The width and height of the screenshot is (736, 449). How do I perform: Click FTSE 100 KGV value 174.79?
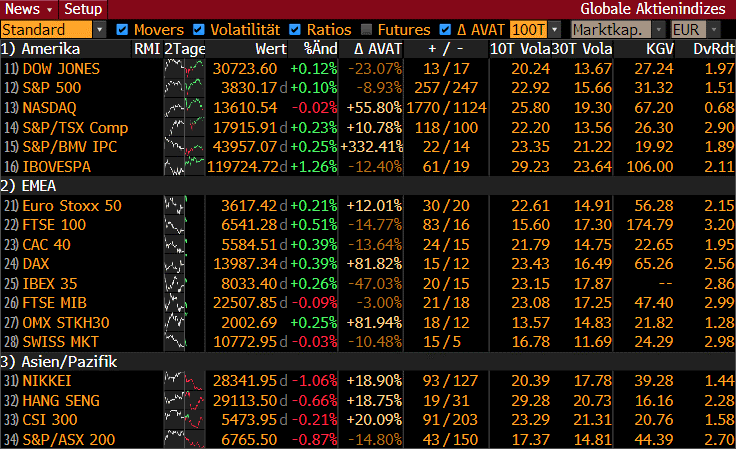(650, 225)
